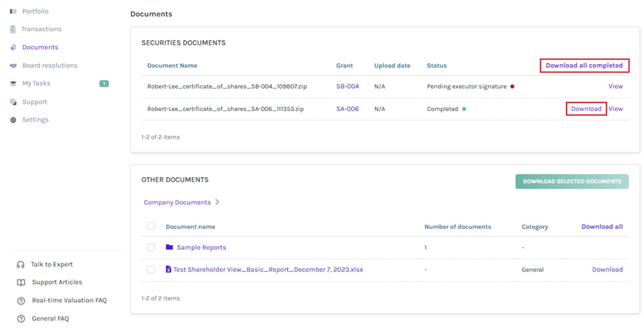Open Real-time Valuation FAQ
Image resolution: width=644 pixels, height=328 pixels.
(69, 300)
